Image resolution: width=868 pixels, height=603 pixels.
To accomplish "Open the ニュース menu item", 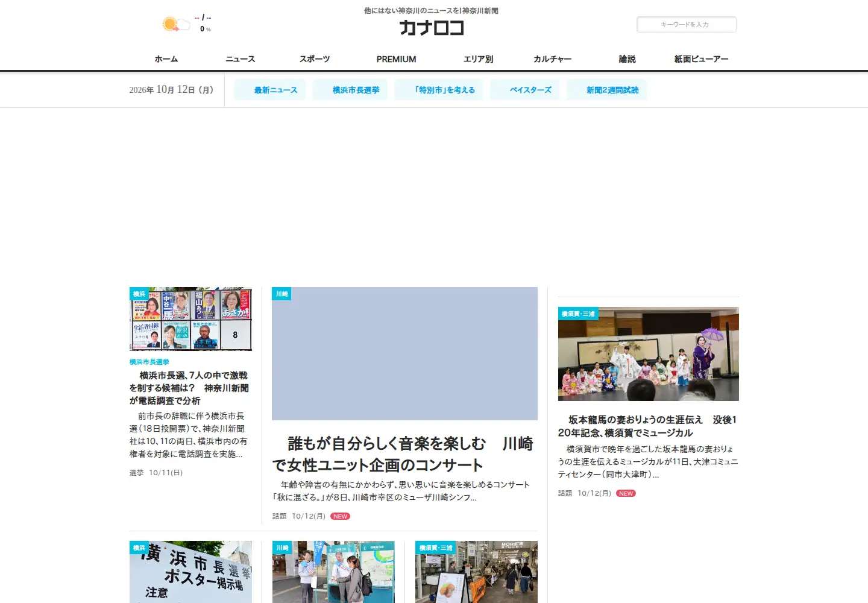I will [240, 59].
